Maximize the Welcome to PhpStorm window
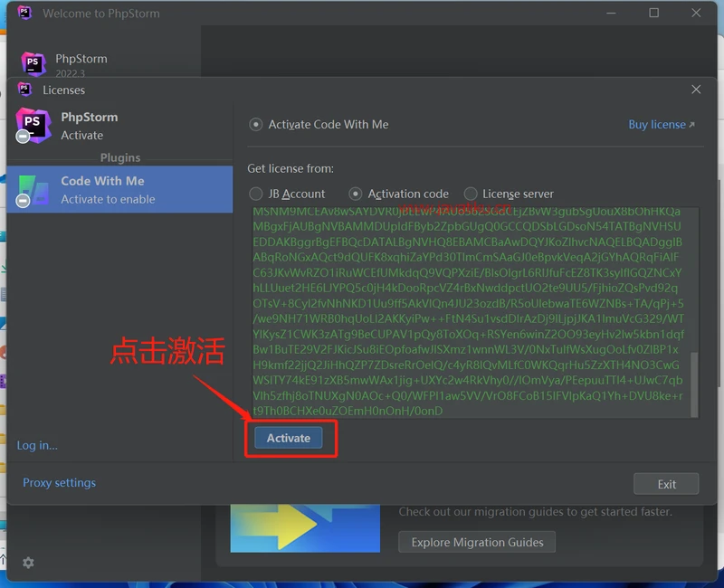Screen dimensions: 724x588 point(654,14)
